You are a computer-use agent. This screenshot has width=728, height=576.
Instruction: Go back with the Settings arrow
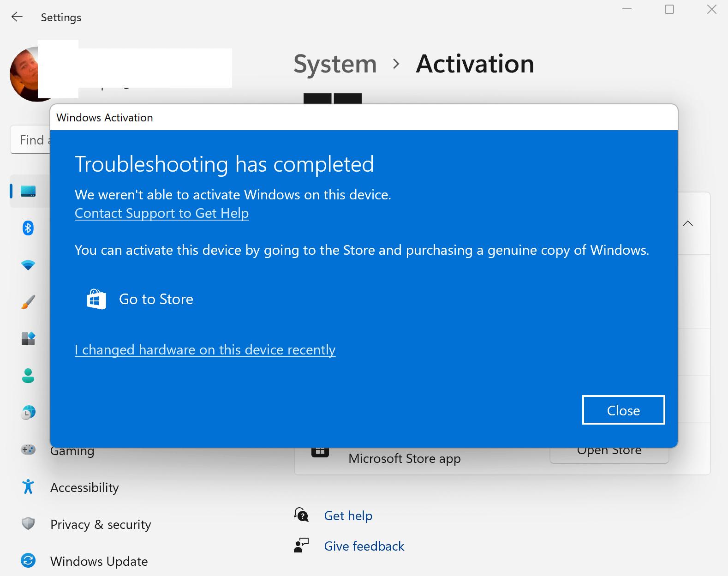tap(17, 17)
